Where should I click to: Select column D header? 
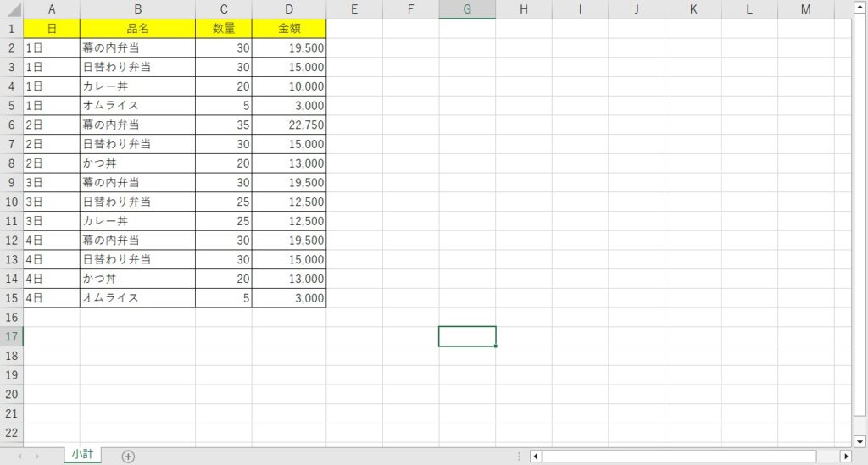point(289,9)
